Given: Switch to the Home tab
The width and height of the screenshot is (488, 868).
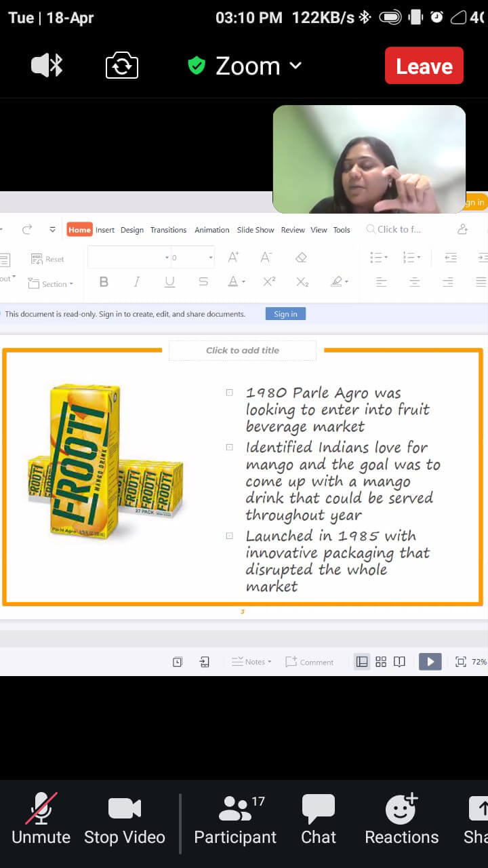Looking at the screenshot, I should (79, 230).
